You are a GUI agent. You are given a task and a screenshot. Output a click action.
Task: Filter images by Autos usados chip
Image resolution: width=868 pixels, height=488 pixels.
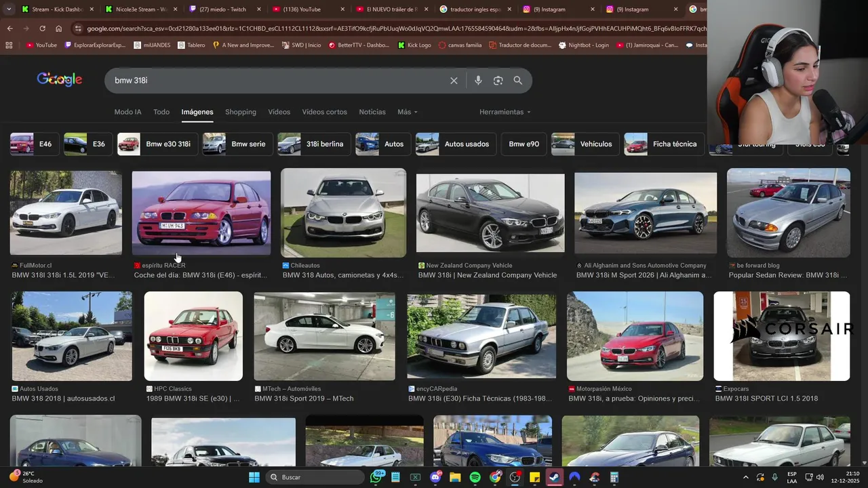456,144
